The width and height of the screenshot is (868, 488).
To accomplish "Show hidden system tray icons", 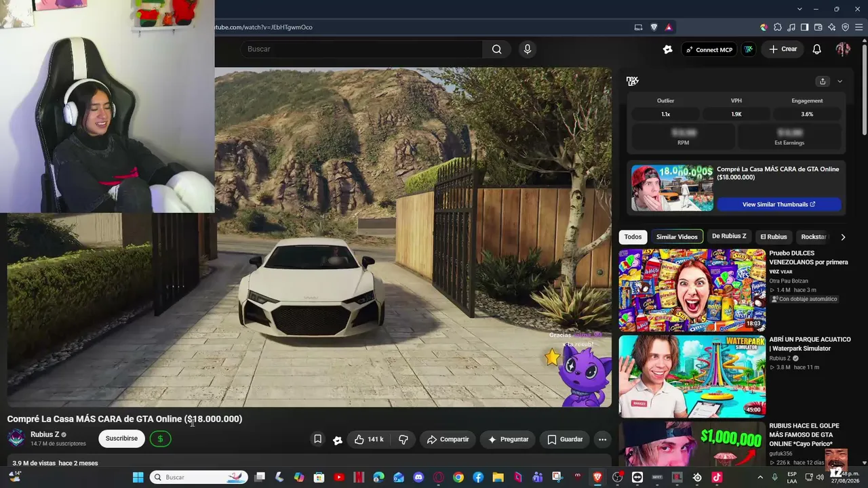I will (760, 477).
